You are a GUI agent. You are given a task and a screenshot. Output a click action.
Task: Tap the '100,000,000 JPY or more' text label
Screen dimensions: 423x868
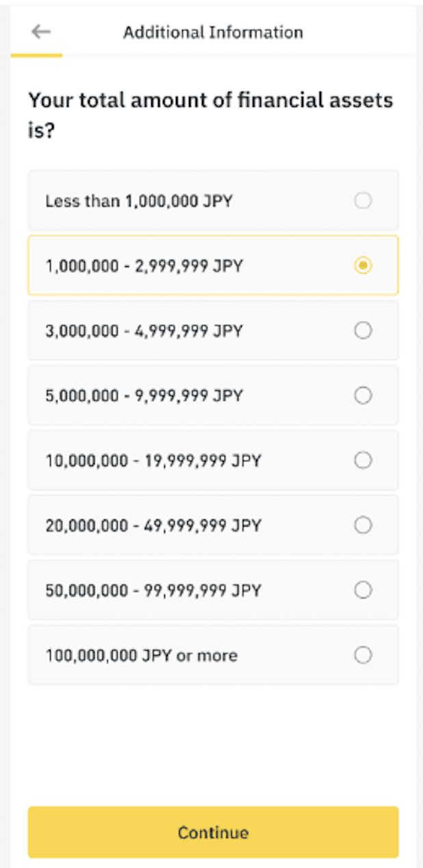[141, 656]
